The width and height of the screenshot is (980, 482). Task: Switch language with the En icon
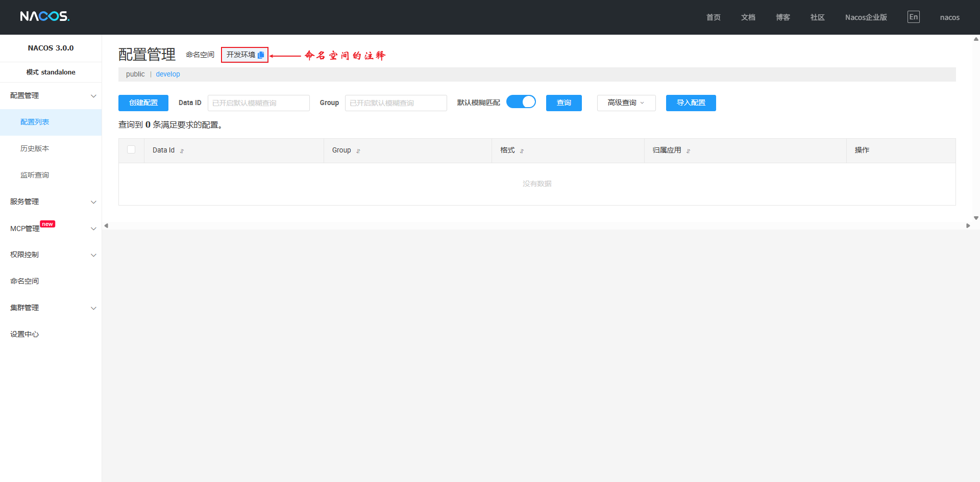[x=914, y=17]
